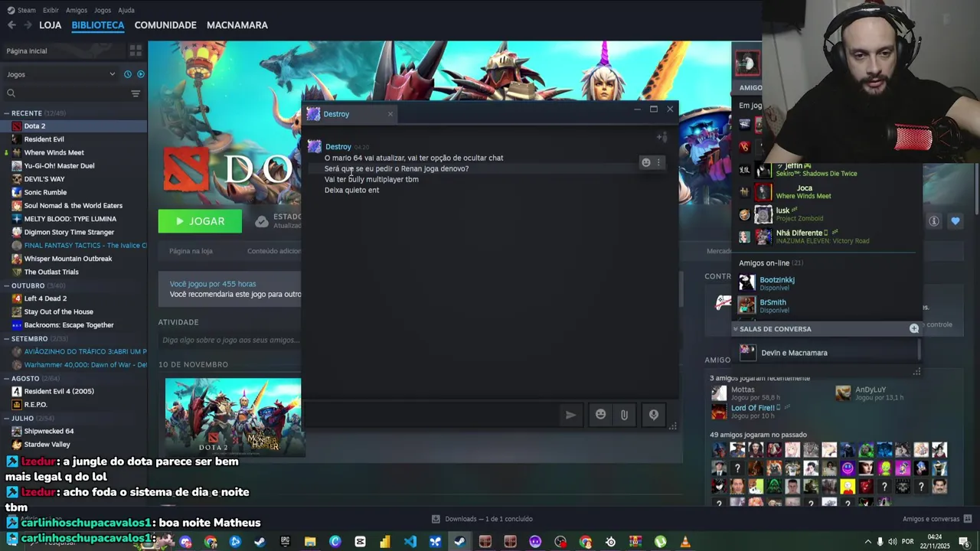Toggle the recent activity clock filter

[x=128, y=74]
